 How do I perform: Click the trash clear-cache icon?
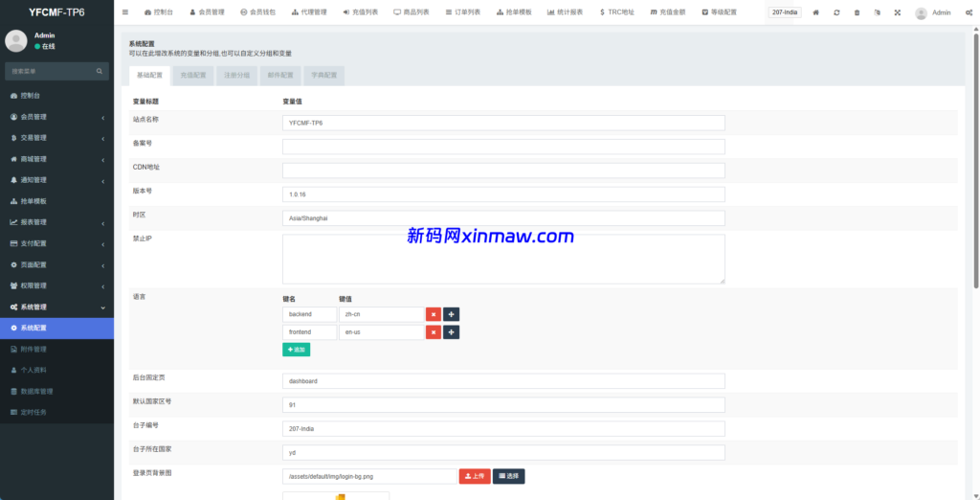pyautogui.click(x=857, y=12)
